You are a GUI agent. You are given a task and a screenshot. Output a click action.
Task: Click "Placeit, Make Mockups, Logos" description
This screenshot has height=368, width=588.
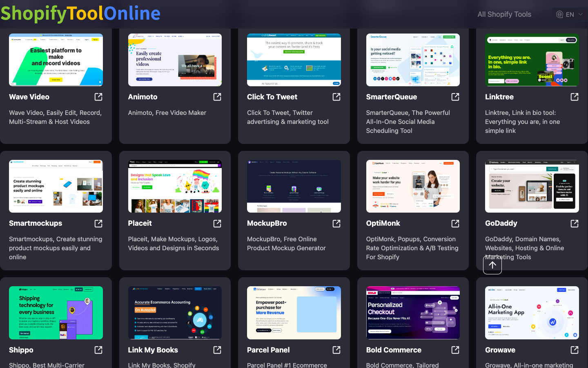pos(174,244)
